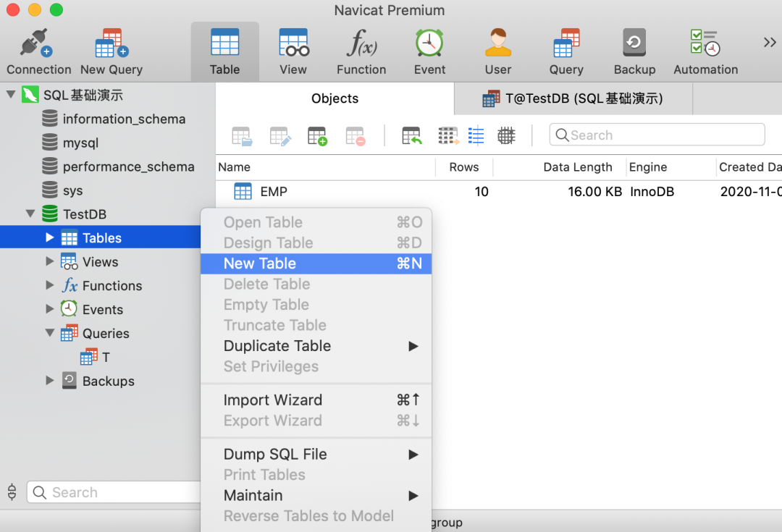Expand the Views tree node
This screenshot has width=782, height=532.
pyautogui.click(x=50, y=261)
